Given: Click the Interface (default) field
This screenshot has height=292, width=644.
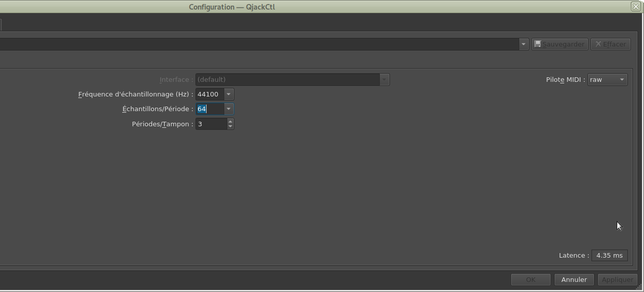Looking at the screenshot, I should pyautogui.click(x=287, y=79).
